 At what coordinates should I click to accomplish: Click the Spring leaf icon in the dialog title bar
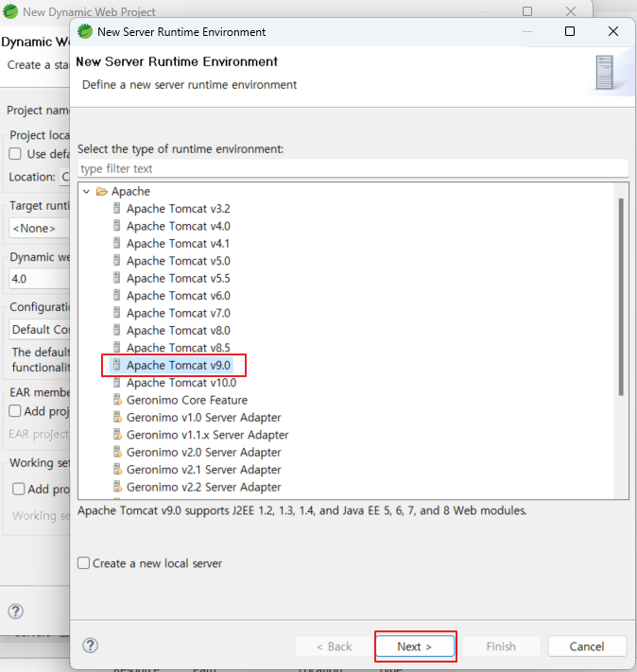pos(85,31)
